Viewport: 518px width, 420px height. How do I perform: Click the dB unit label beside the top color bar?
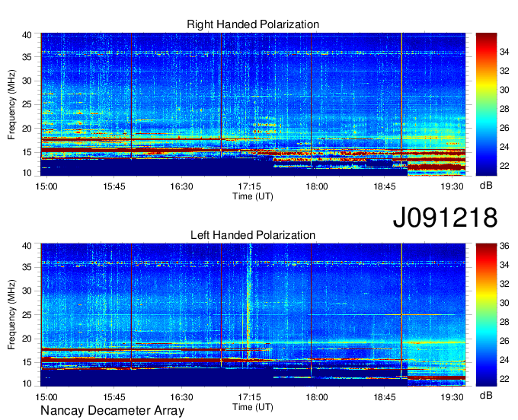486,186
